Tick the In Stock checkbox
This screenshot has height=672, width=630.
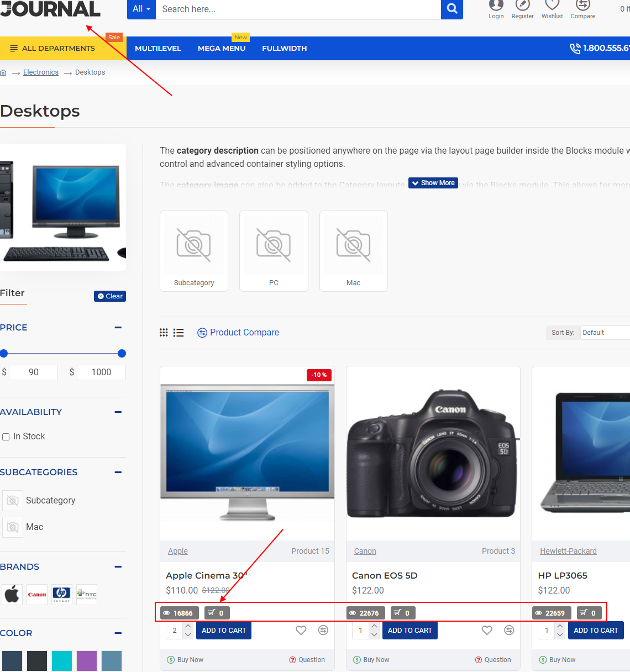(6, 437)
